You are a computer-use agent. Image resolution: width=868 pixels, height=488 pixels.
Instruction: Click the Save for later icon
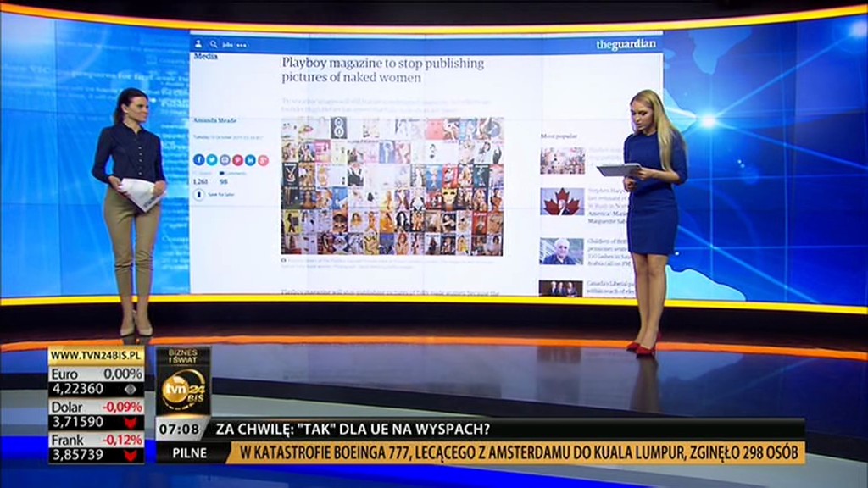198,195
